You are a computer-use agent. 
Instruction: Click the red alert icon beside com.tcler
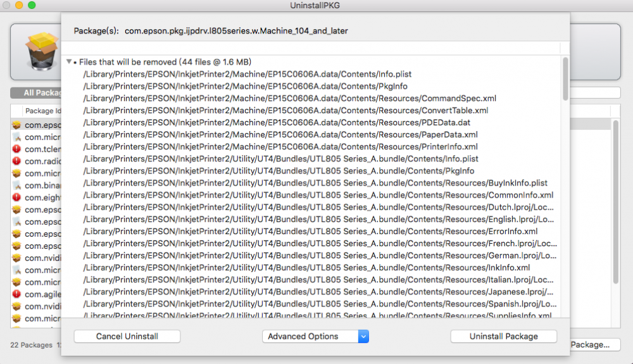coord(16,149)
